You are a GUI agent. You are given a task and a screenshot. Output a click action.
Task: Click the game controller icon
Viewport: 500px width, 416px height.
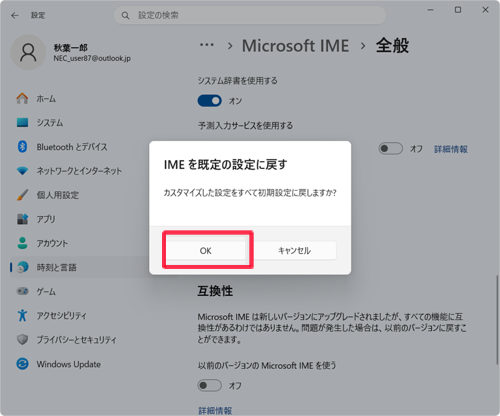click(22, 291)
